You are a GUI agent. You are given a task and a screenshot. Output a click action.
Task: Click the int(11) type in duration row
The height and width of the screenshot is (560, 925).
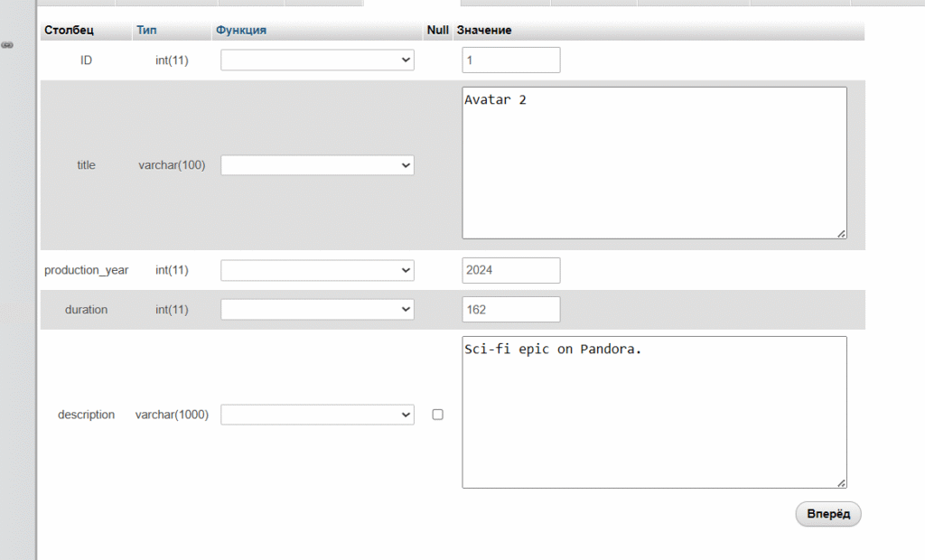coord(172,310)
